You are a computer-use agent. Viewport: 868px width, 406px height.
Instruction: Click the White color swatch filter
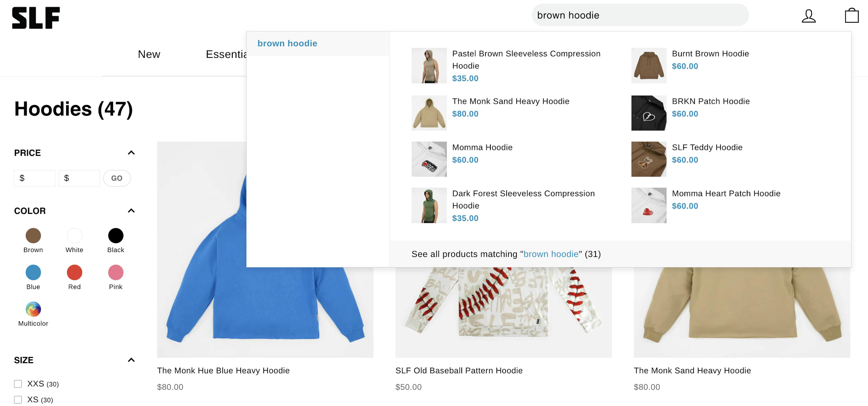click(74, 235)
